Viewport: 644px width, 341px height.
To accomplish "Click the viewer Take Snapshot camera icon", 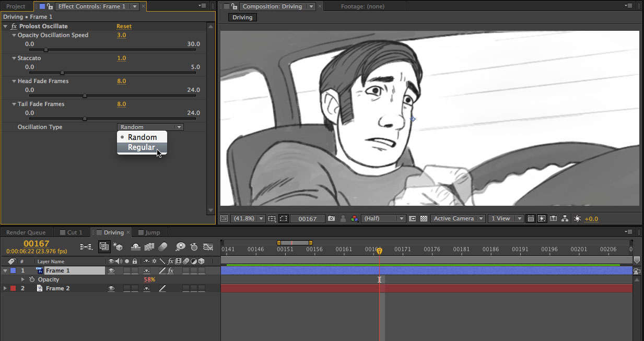I will (331, 219).
